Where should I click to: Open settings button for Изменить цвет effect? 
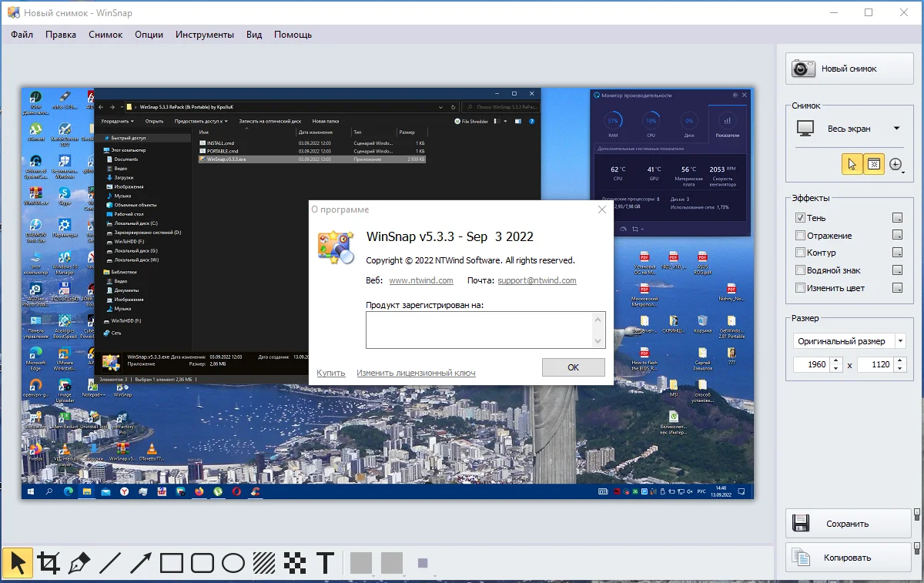click(897, 288)
